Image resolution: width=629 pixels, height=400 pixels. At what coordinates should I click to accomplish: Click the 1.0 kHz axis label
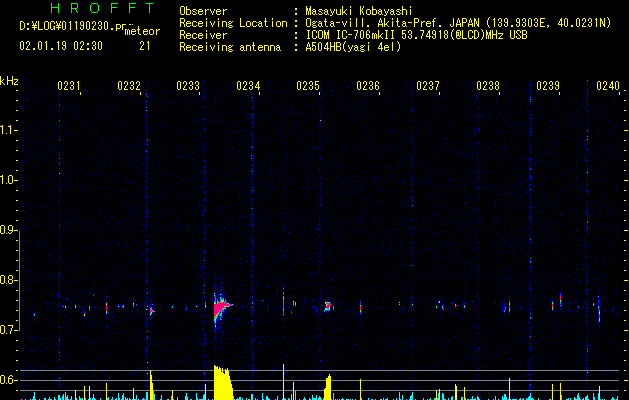(9, 180)
